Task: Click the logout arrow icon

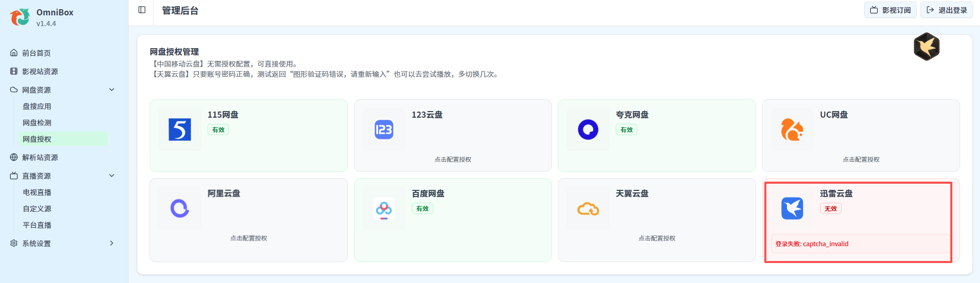Action: pos(930,10)
